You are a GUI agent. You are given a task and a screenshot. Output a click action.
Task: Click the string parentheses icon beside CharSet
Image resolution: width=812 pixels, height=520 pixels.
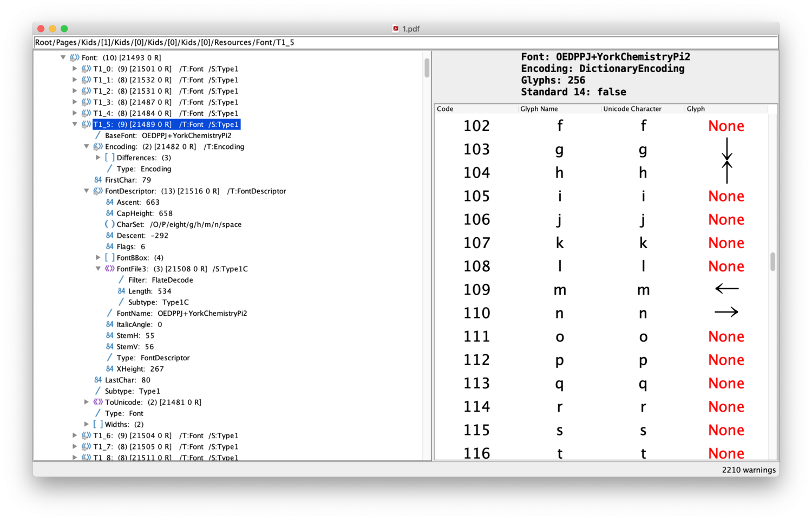point(109,224)
